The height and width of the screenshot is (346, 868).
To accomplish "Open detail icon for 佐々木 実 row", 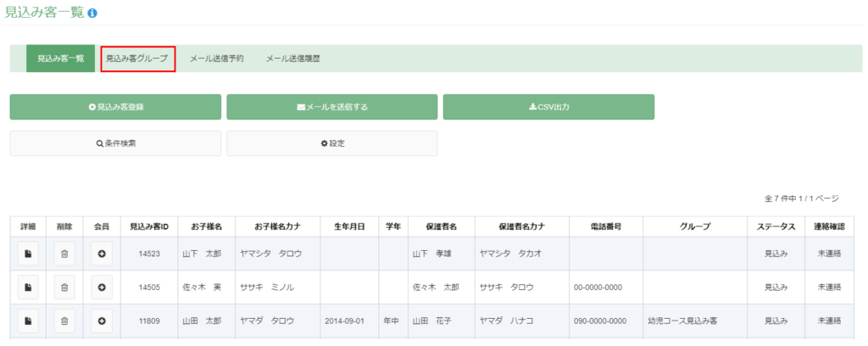I will (x=28, y=287).
